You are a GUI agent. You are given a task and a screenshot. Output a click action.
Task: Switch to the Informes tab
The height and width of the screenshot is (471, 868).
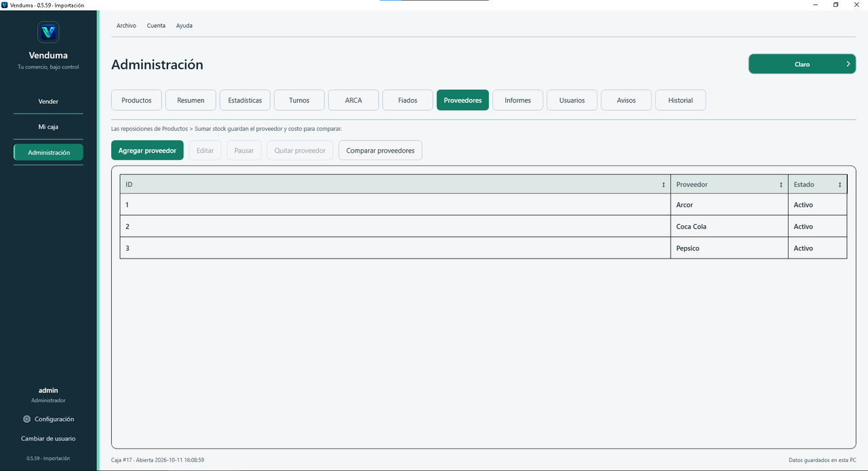(x=517, y=100)
